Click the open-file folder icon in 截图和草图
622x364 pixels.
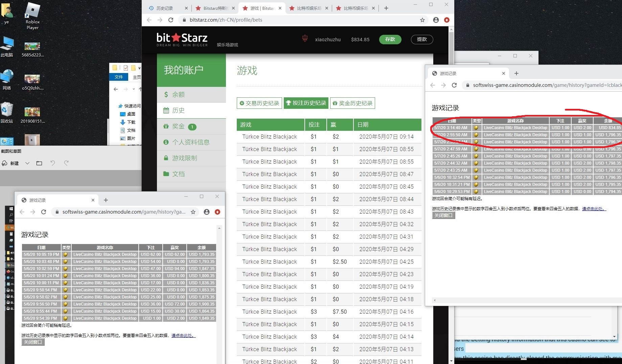click(39, 163)
